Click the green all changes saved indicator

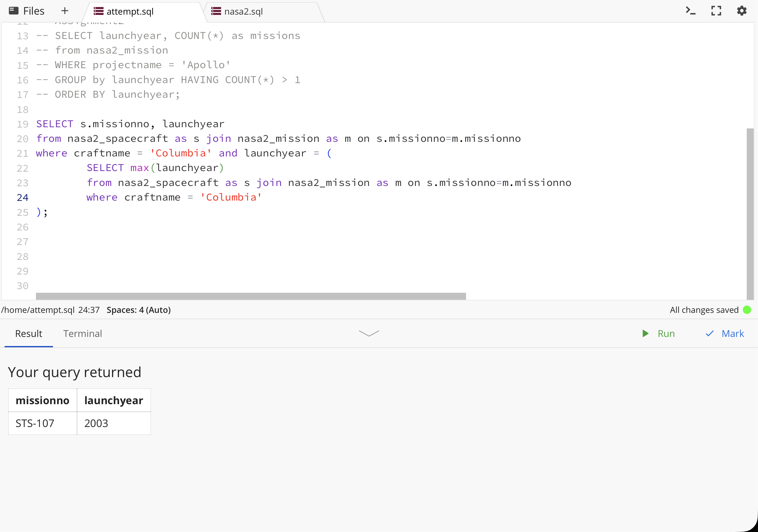tap(747, 310)
